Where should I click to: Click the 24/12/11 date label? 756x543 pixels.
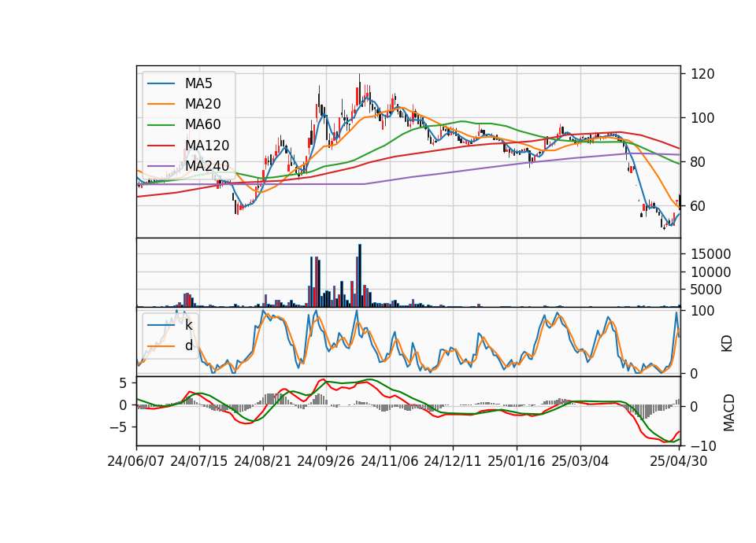(453, 461)
